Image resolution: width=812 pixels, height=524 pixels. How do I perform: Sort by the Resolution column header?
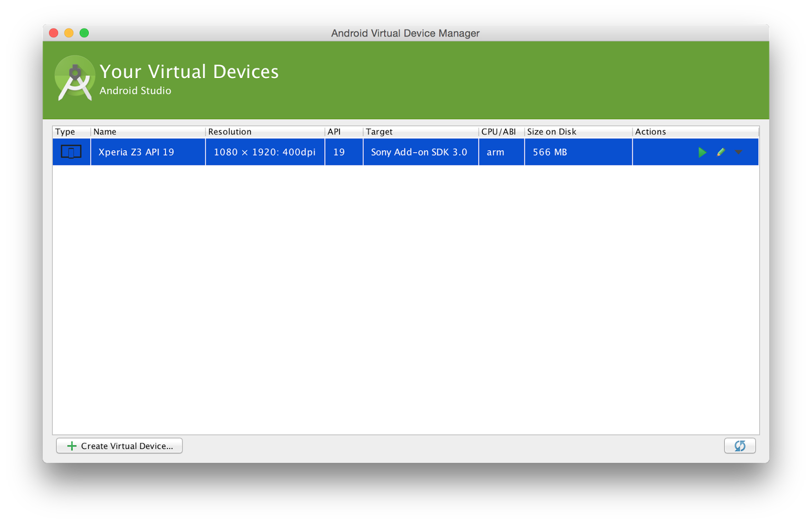tap(265, 132)
